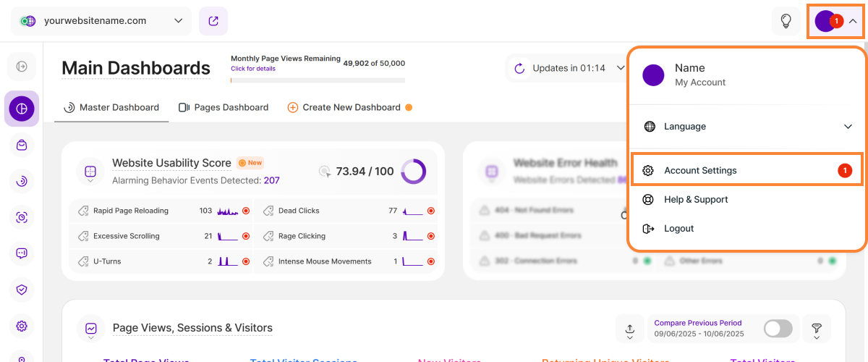Click the Logout option
Screen dimensions: 868x362
click(678, 228)
